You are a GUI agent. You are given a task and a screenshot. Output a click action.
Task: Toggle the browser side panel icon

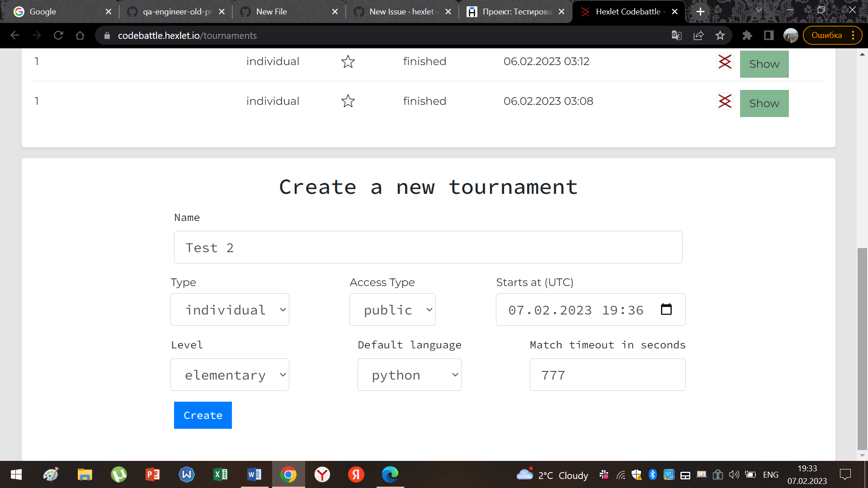coord(769,35)
